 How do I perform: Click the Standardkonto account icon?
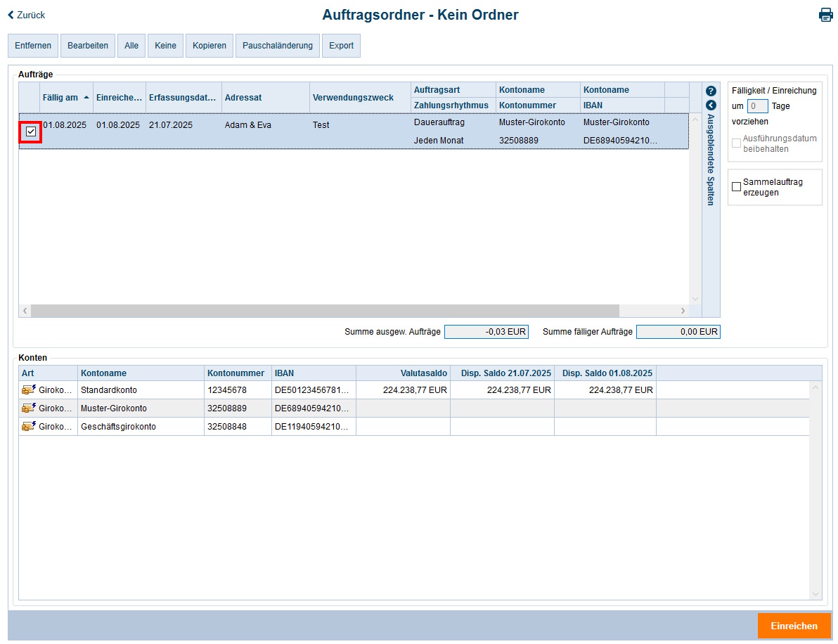(29, 389)
